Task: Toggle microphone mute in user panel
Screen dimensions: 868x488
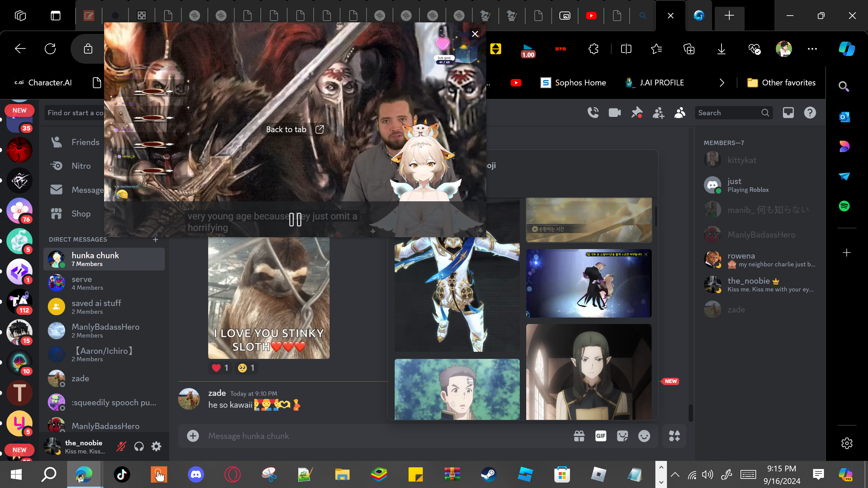Action: pyautogui.click(x=121, y=447)
